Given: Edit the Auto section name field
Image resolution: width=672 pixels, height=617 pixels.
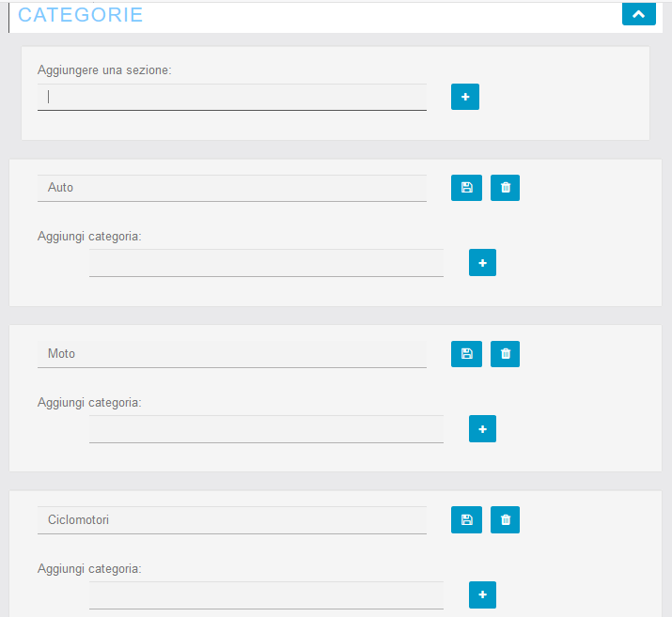Looking at the screenshot, I should click(x=232, y=188).
